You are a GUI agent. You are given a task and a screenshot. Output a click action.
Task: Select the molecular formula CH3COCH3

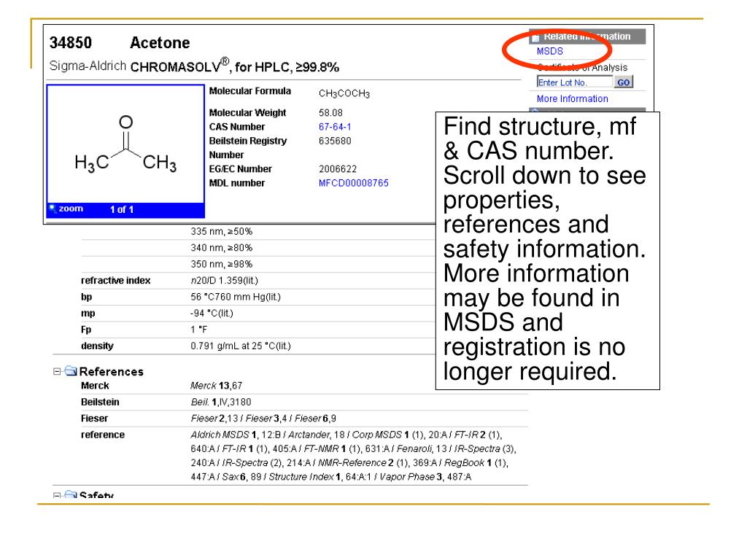click(x=344, y=93)
